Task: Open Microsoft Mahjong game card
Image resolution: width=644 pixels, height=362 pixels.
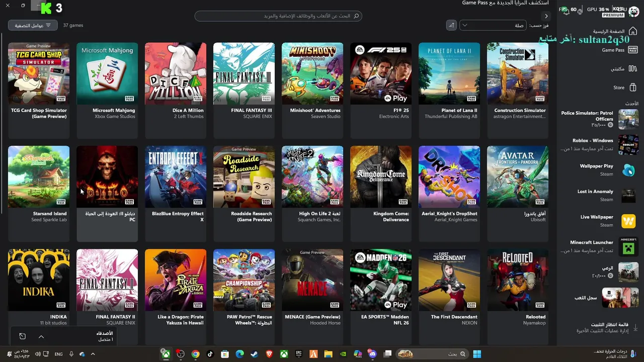Action: [107, 89]
